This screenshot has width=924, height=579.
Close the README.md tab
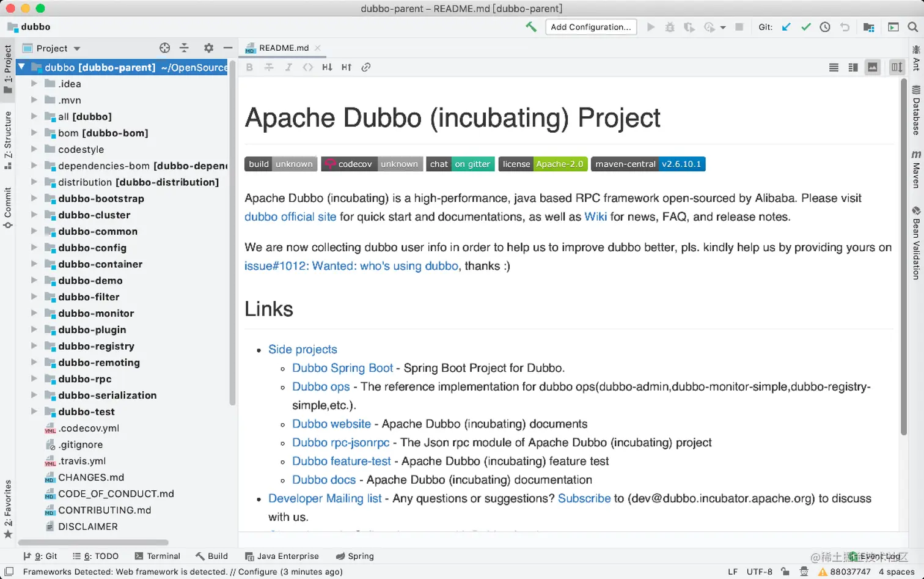coord(317,48)
